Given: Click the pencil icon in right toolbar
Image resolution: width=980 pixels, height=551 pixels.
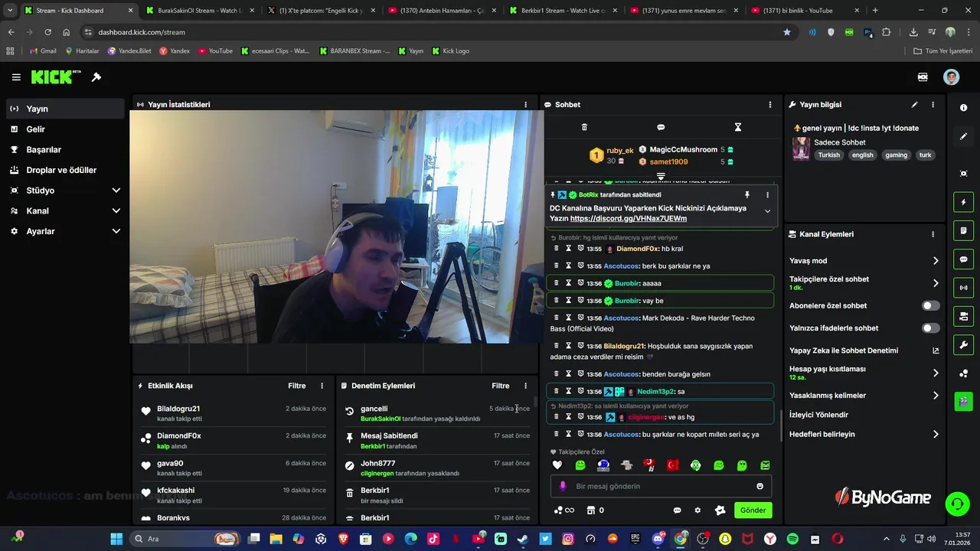Looking at the screenshot, I should 963,136.
